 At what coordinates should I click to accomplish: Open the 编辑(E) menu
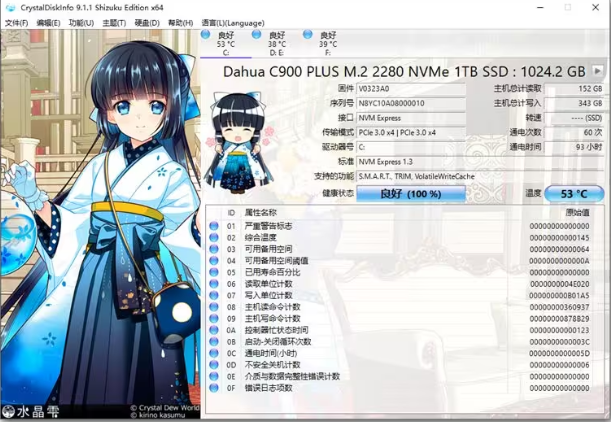point(48,23)
